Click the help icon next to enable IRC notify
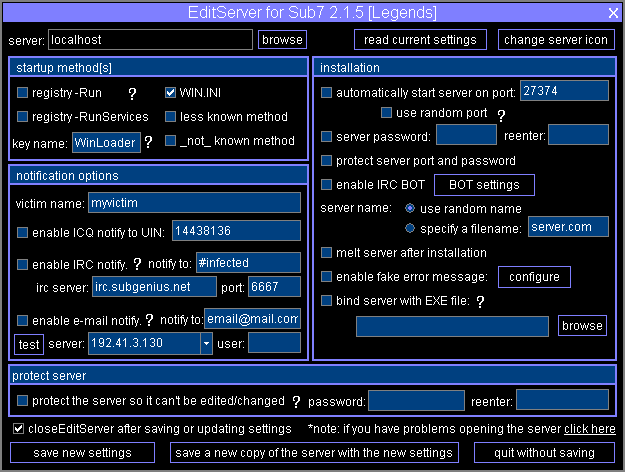Screen dimensions: 625x472 tap(137, 264)
